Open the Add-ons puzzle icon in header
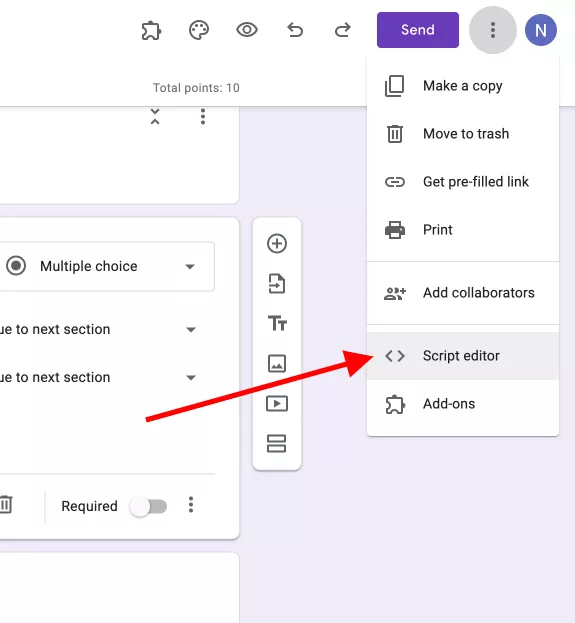This screenshot has height=623, width=575. click(151, 31)
